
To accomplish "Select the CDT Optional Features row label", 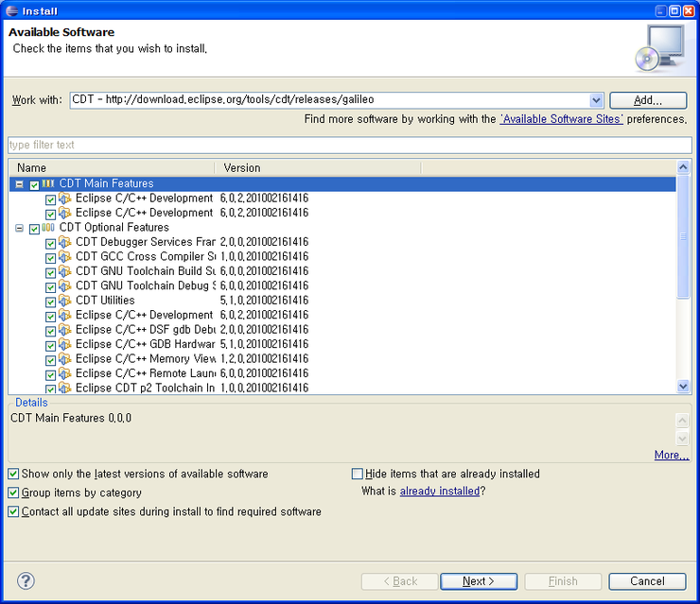I will [114, 228].
